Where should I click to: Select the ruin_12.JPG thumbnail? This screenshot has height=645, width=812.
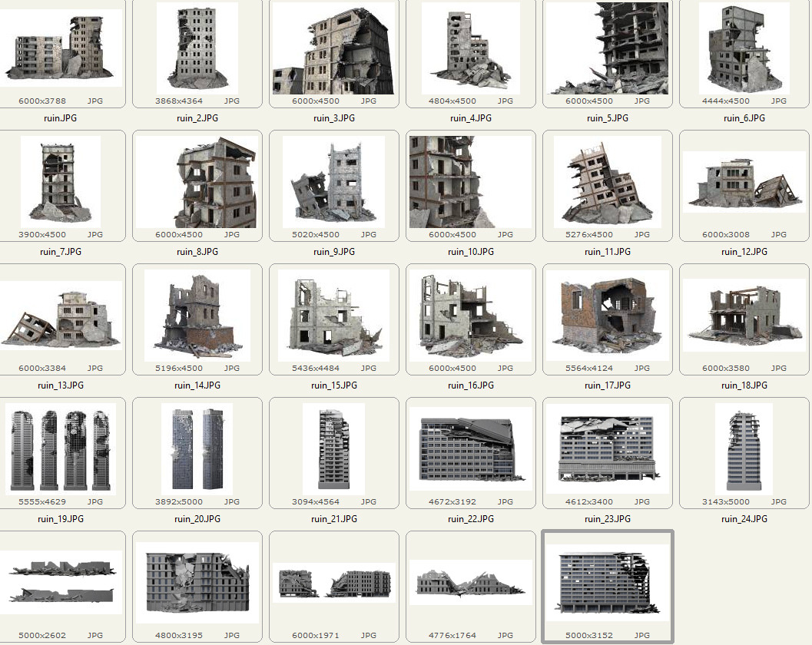tap(744, 182)
